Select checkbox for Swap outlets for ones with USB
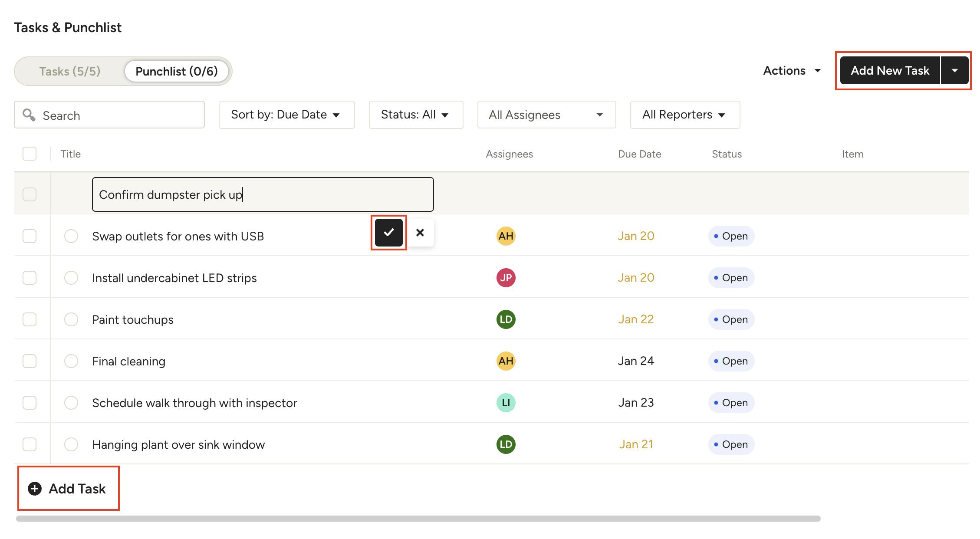Screen dimensions: 980x539 point(30,236)
